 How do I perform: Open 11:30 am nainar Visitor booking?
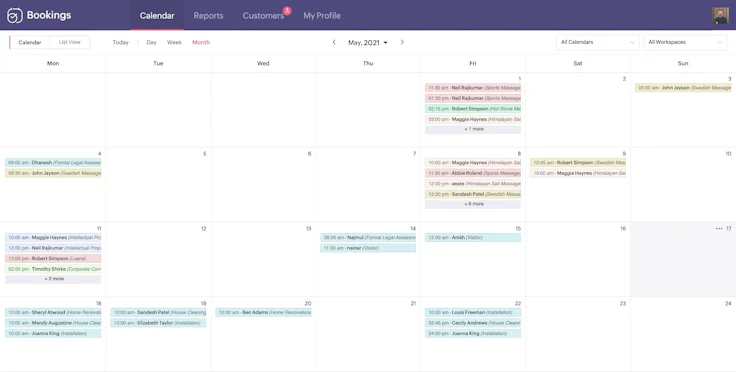[368, 248]
